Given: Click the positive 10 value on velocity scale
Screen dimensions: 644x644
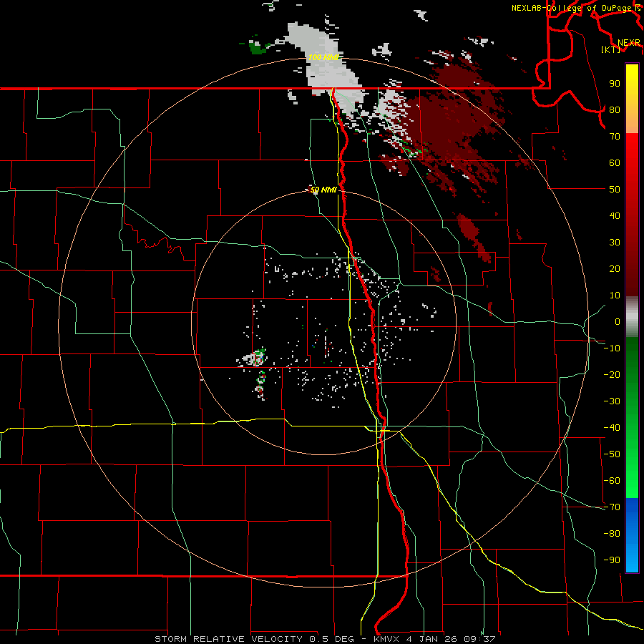Looking at the screenshot, I should click(x=615, y=296).
